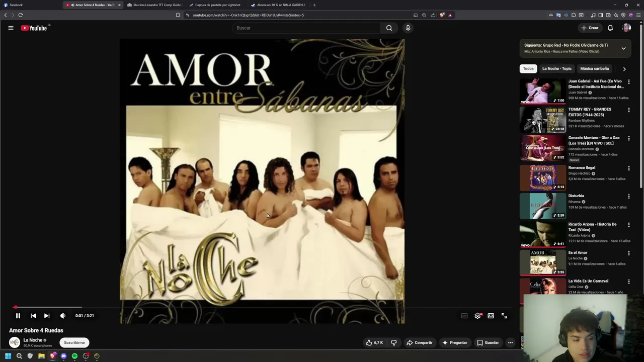Open the Disturbia video title
644x362 pixels.
(x=576, y=196)
